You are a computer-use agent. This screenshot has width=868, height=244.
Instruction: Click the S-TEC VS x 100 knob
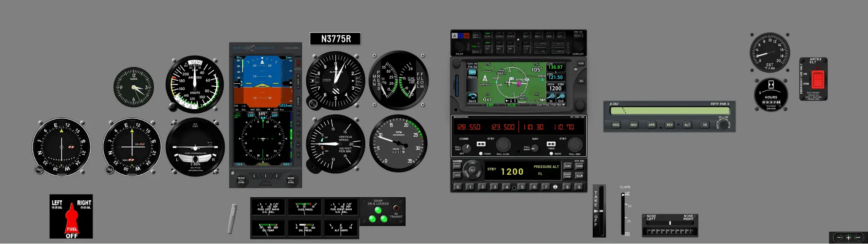(723, 124)
